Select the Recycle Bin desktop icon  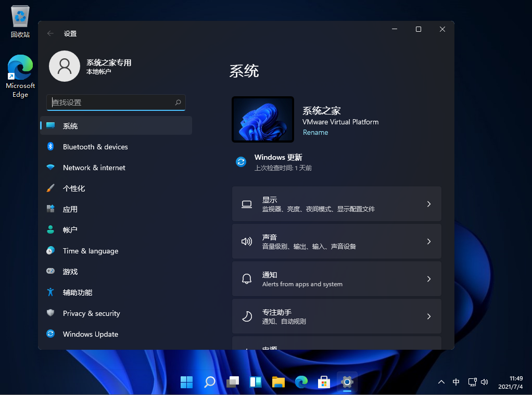pos(20,21)
